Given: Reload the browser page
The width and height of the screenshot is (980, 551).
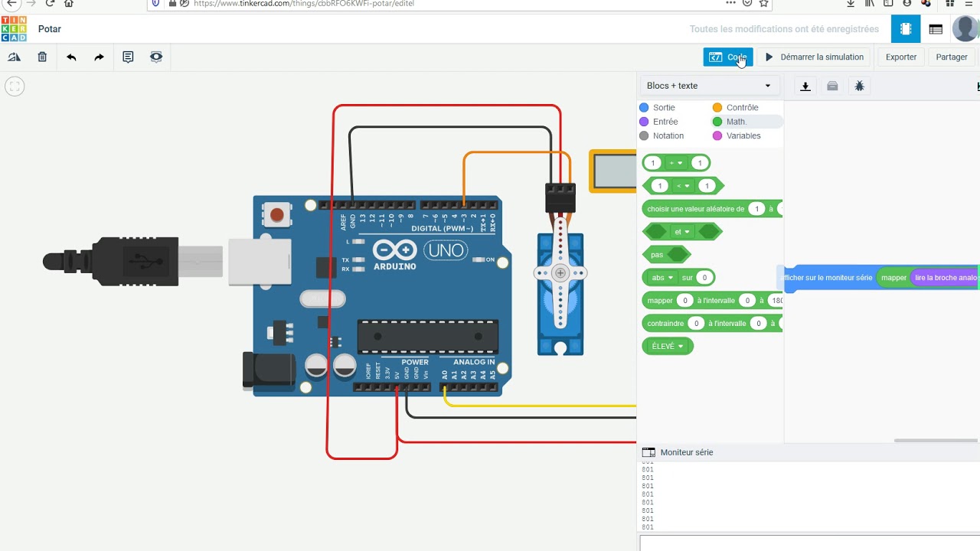Looking at the screenshot, I should tap(50, 3).
